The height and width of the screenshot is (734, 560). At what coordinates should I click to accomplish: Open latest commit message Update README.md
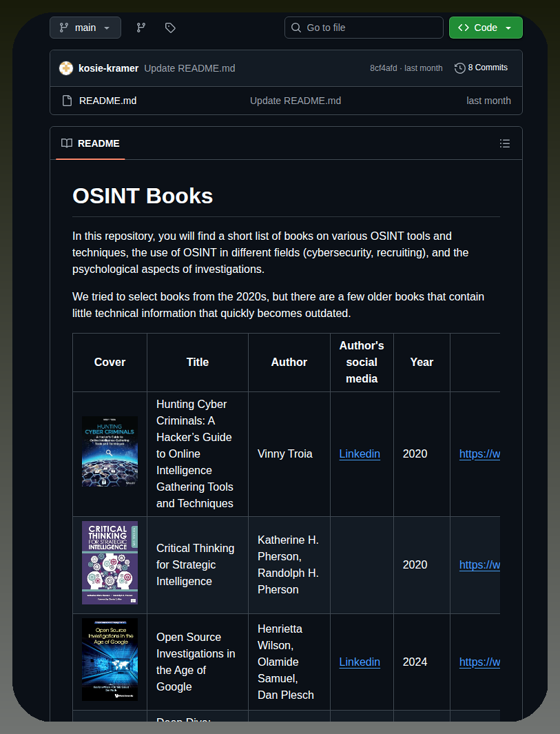(x=189, y=68)
